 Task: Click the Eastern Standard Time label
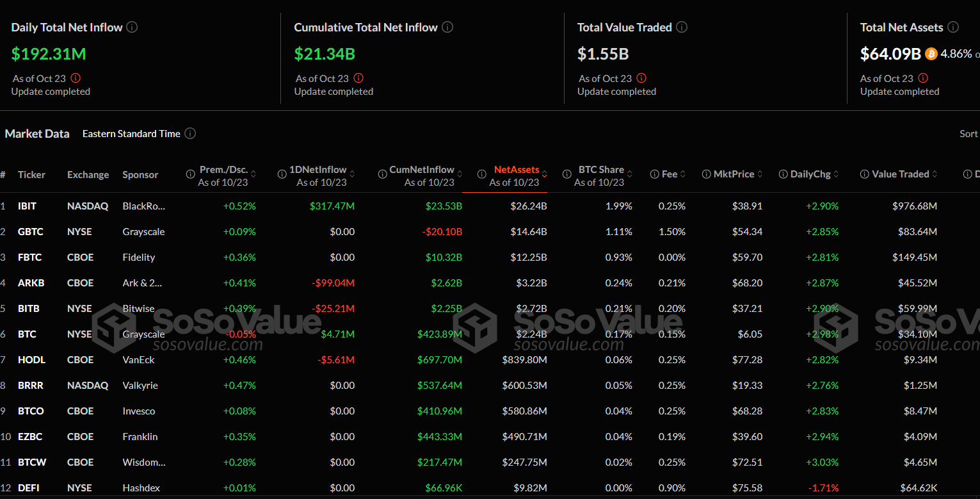pyautogui.click(x=131, y=134)
